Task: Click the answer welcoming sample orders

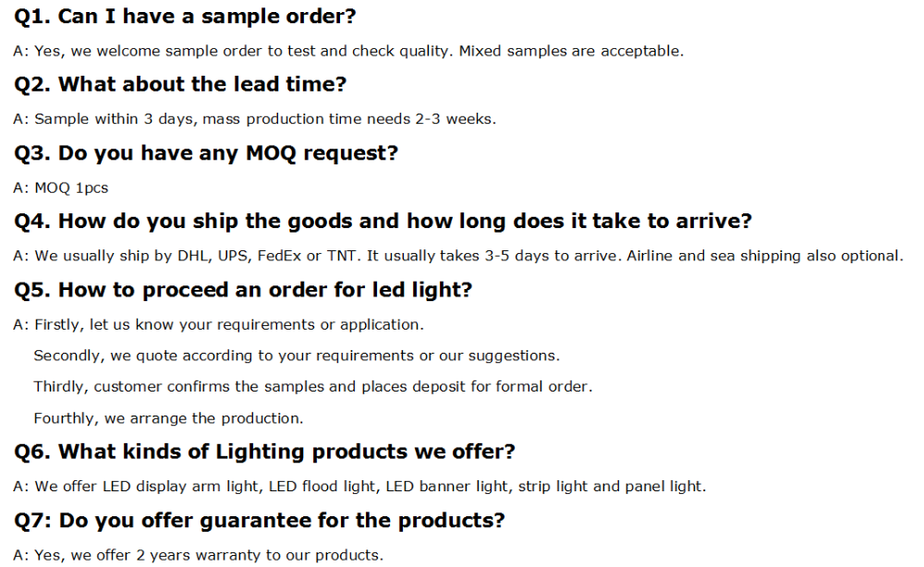Action: (x=348, y=51)
